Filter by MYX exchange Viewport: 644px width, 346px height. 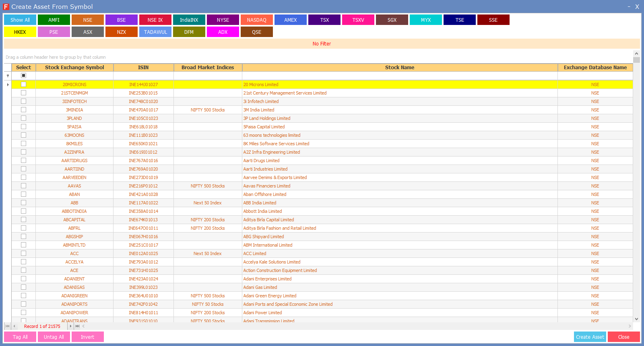coord(426,20)
